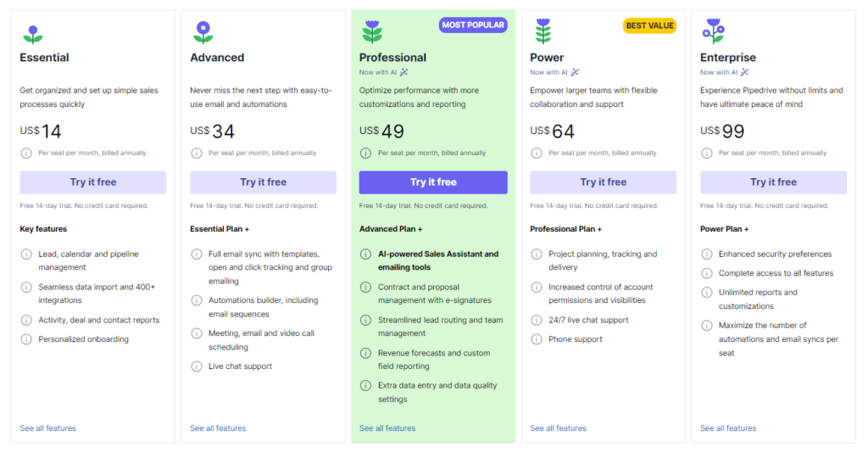Show info for Increased control of account permissions
Viewport: 868px width, 464px height.
point(537,288)
